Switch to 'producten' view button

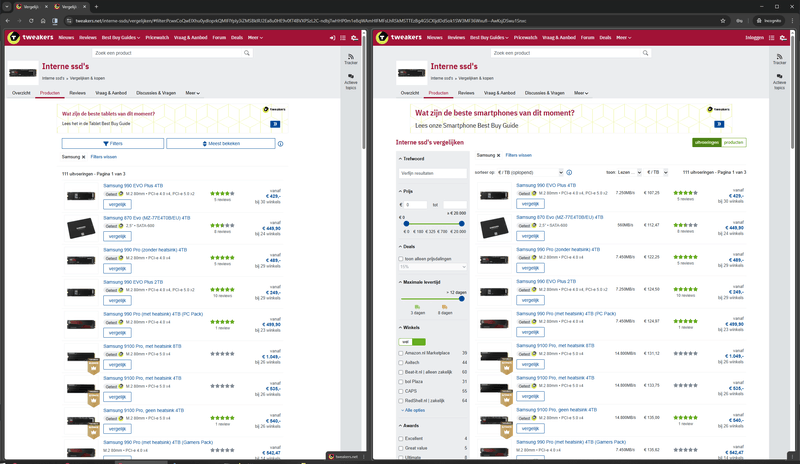(x=733, y=142)
